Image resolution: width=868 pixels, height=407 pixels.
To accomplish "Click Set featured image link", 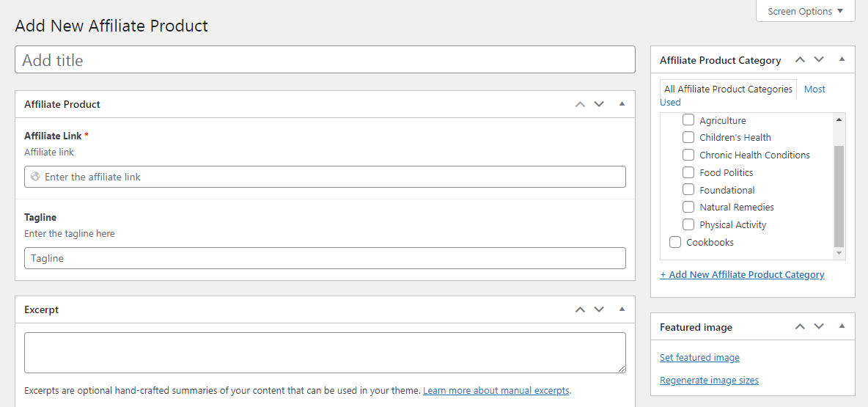I will click(699, 358).
